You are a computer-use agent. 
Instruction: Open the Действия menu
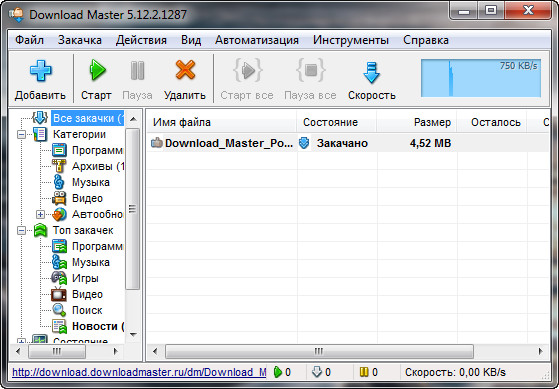pos(141,40)
